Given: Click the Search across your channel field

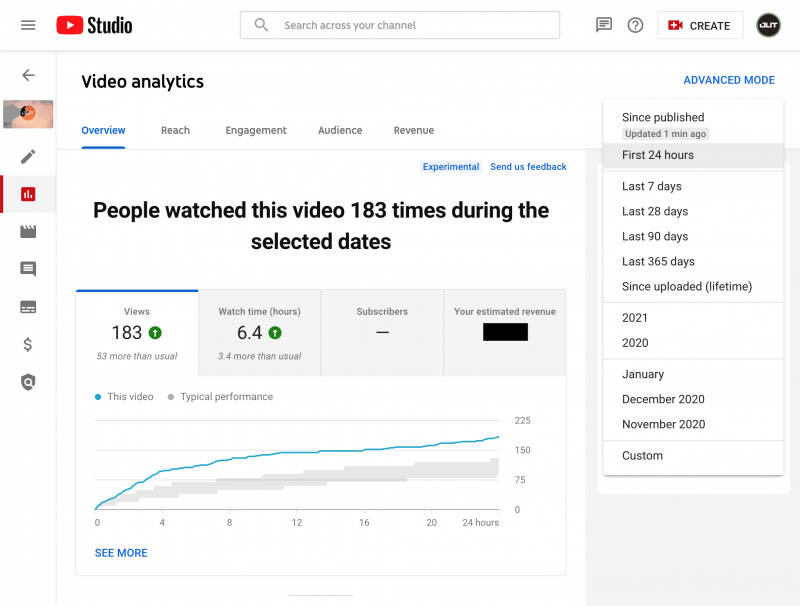Looking at the screenshot, I should 399,25.
